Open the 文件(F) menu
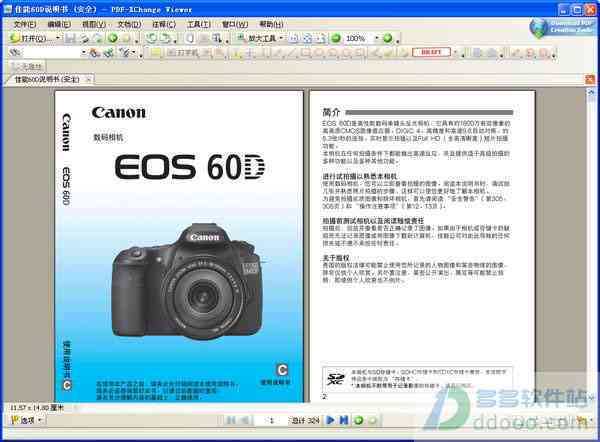The width and height of the screenshot is (600, 442). (24, 24)
